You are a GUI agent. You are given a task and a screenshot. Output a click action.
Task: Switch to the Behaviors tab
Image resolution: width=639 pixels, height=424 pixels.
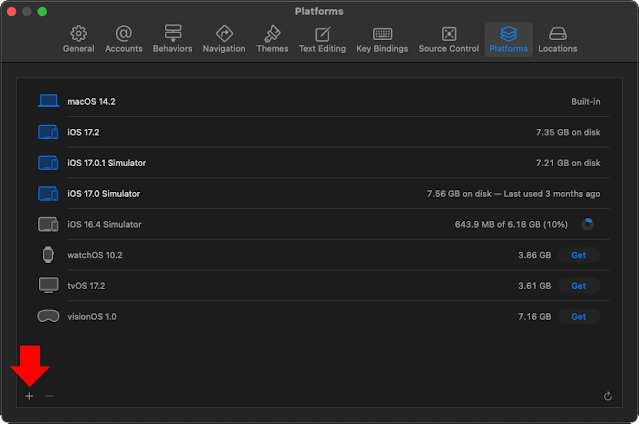pyautogui.click(x=172, y=40)
